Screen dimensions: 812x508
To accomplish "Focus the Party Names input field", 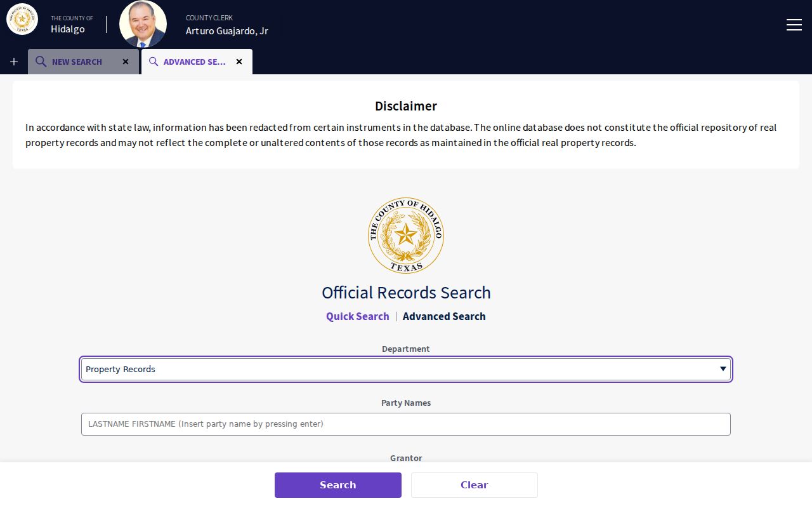I will 406,424.
